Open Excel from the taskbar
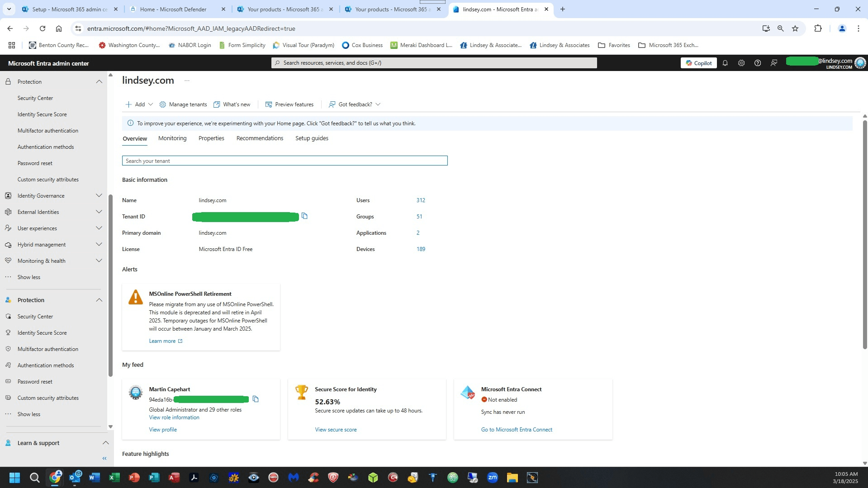This screenshot has width=868, height=488. pyautogui.click(x=114, y=477)
